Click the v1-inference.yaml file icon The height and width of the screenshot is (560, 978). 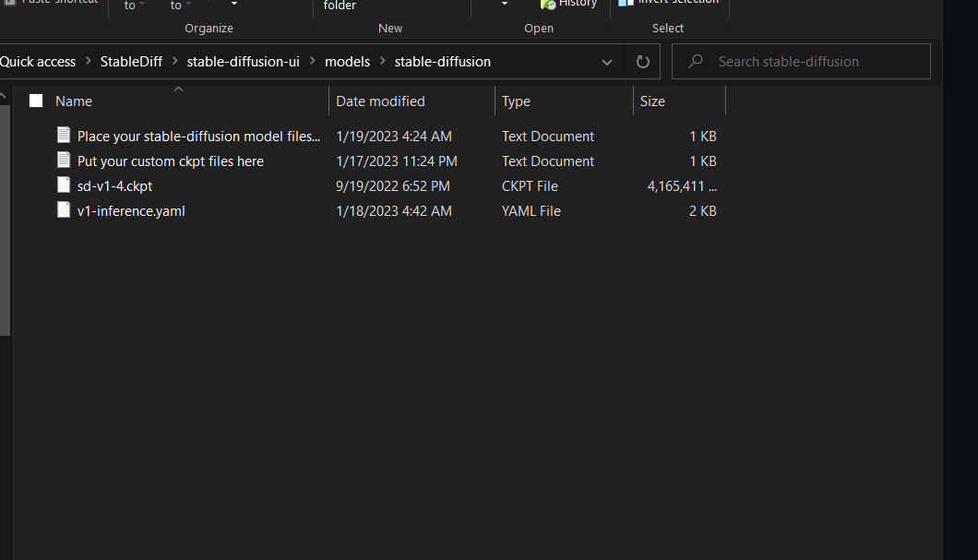[x=63, y=210]
